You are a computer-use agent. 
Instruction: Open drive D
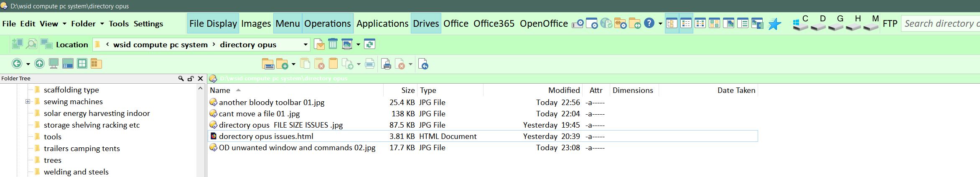tap(818, 23)
